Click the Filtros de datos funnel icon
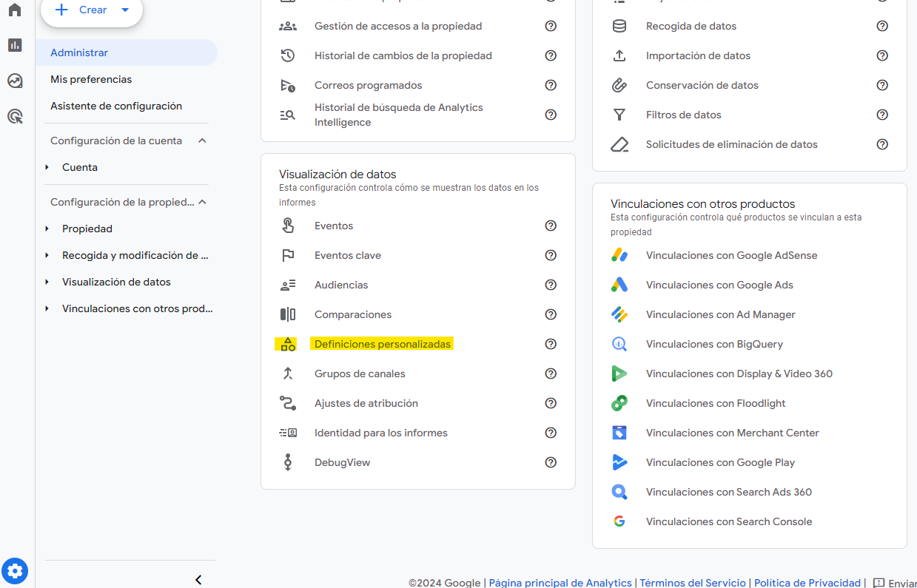Screen dimensions: 917x588 tap(619, 115)
